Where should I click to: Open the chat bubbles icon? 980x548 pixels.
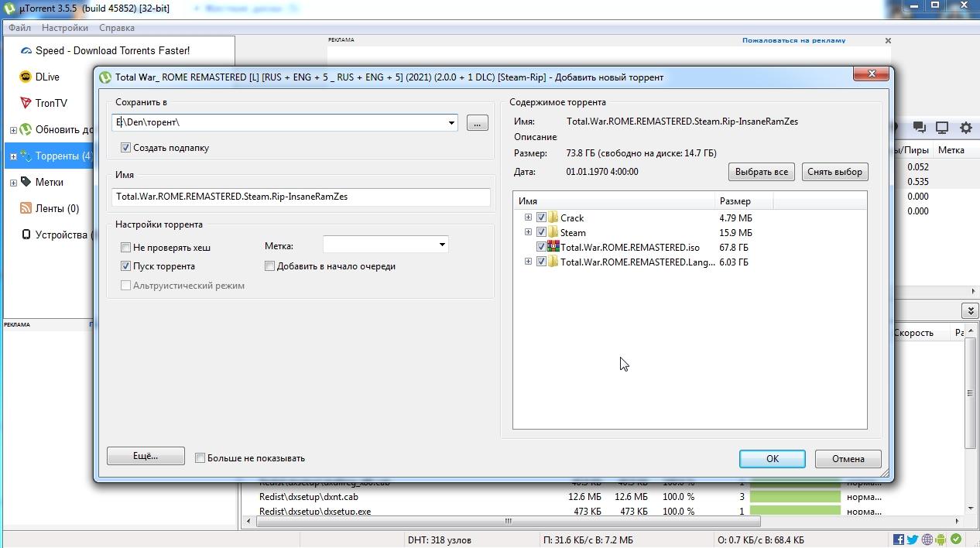pos(920,128)
